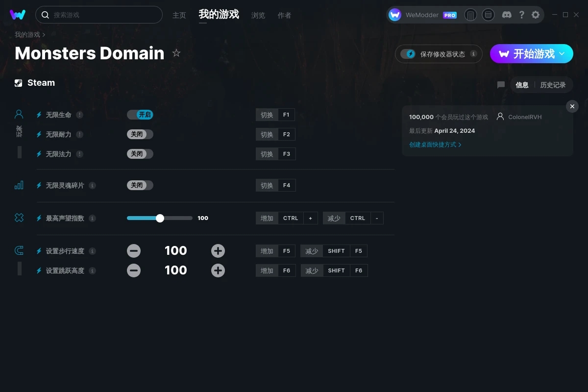The width and height of the screenshot is (588, 392).
Task: Click 创建桌面快捷方式 link
Action: click(x=435, y=145)
